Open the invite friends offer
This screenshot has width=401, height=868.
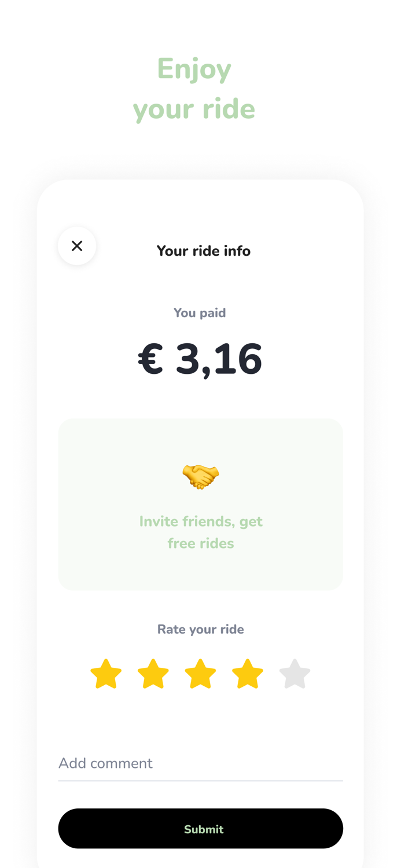(x=201, y=504)
